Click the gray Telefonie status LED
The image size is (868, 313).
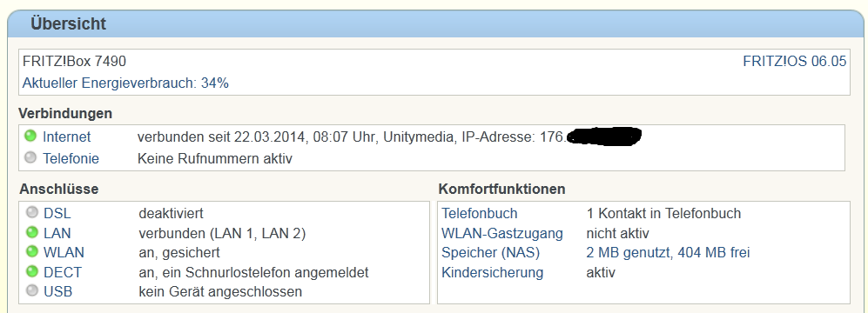tap(30, 157)
